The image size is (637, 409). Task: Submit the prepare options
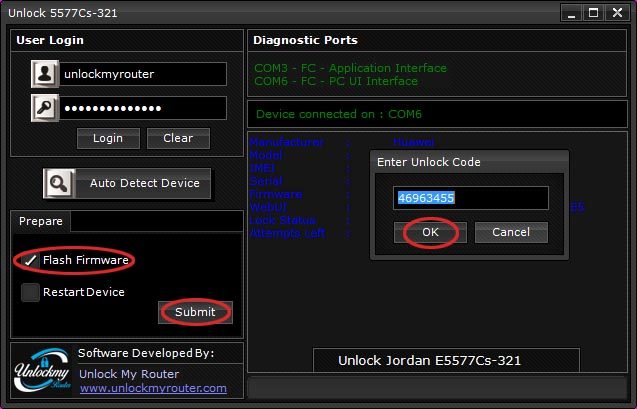(x=195, y=312)
